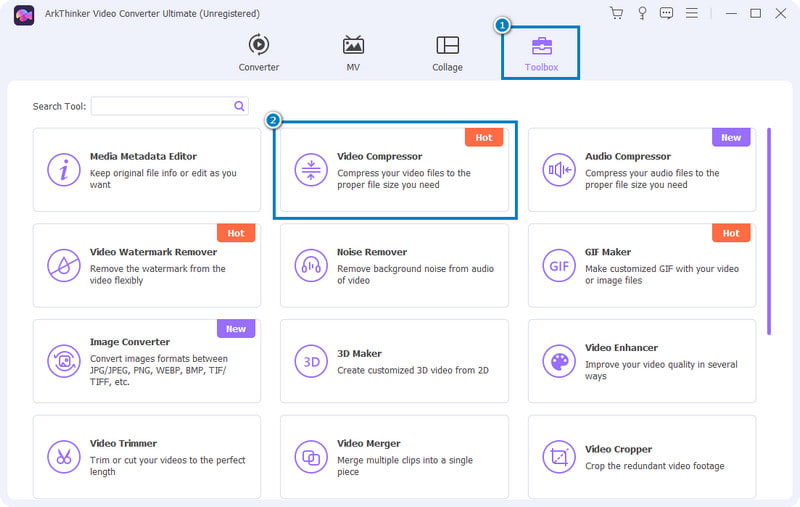Open GIF Maker title
This screenshot has height=507, width=800.
(x=608, y=252)
